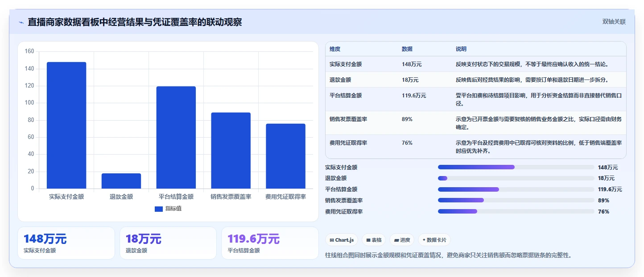
Task: Open the 148万元 实际支付金额 data card
Action: [x=66, y=243]
